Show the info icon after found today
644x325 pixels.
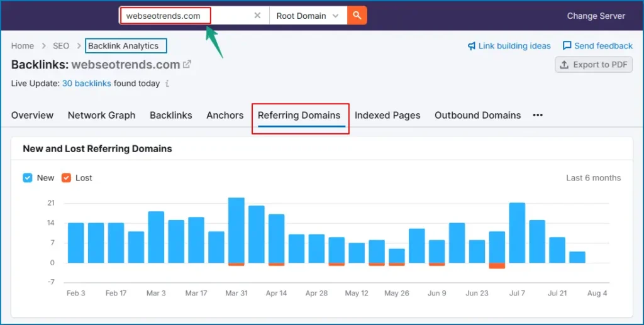(x=167, y=84)
